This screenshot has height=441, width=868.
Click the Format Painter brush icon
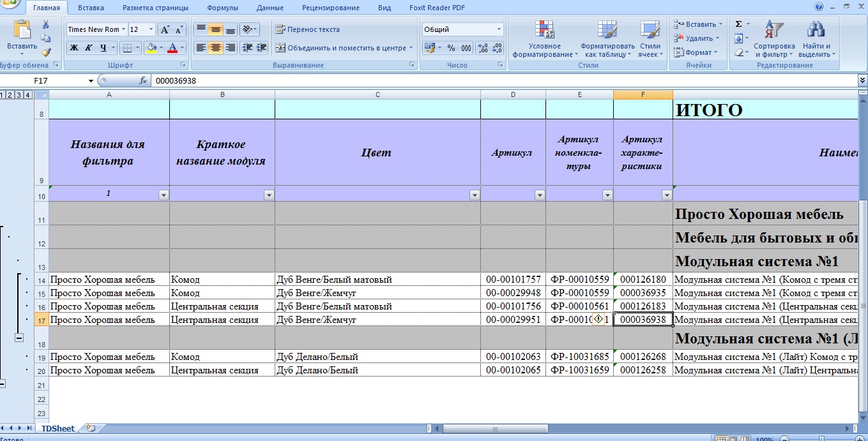(46, 52)
